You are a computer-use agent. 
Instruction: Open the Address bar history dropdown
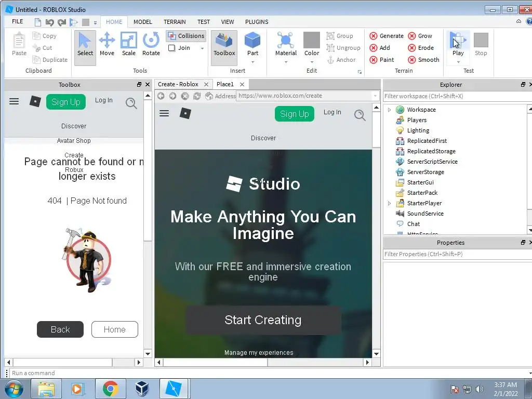click(x=375, y=96)
